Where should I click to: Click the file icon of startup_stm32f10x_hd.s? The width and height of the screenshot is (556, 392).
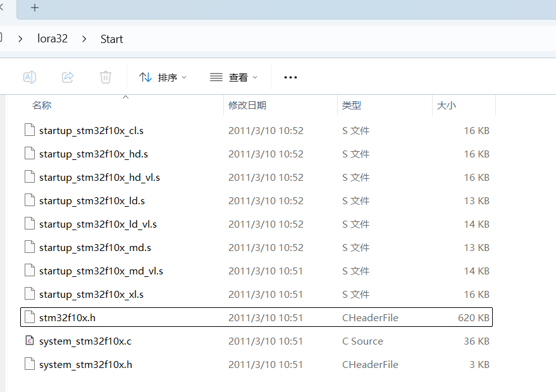(30, 153)
